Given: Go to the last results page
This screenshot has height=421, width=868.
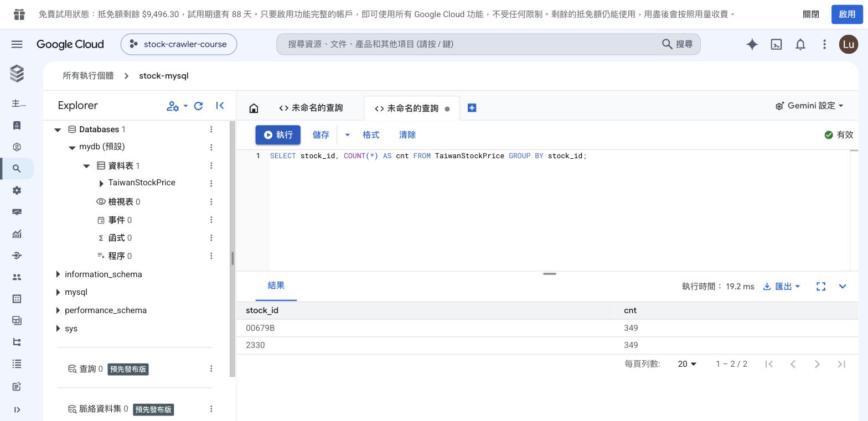Looking at the screenshot, I should coord(841,364).
